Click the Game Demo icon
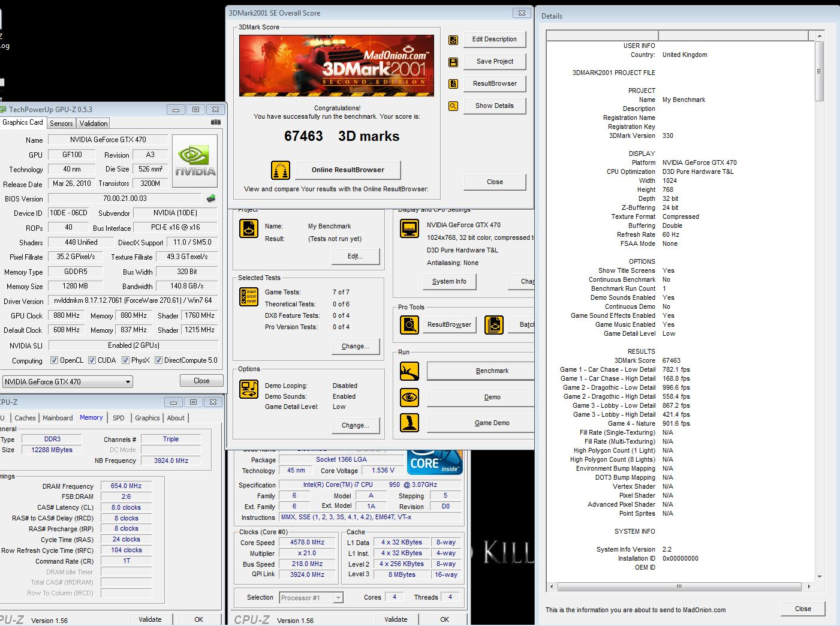The height and width of the screenshot is (626, 840). click(x=410, y=423)
